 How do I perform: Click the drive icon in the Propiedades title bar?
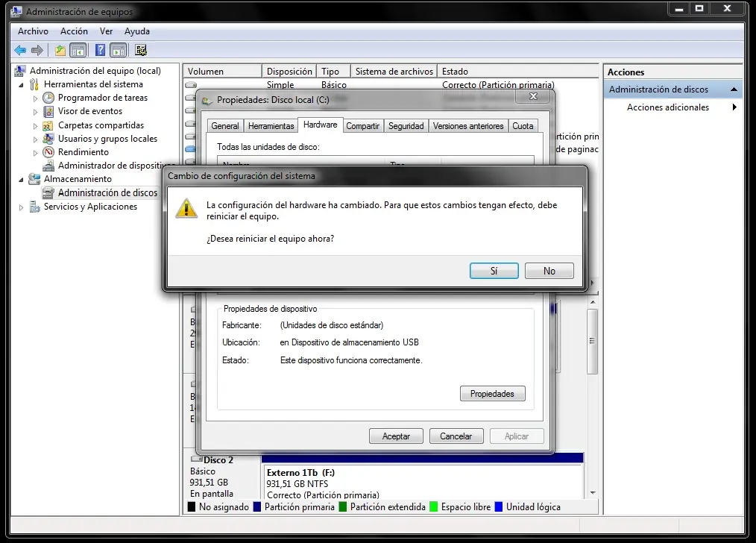tap(207, 100)
